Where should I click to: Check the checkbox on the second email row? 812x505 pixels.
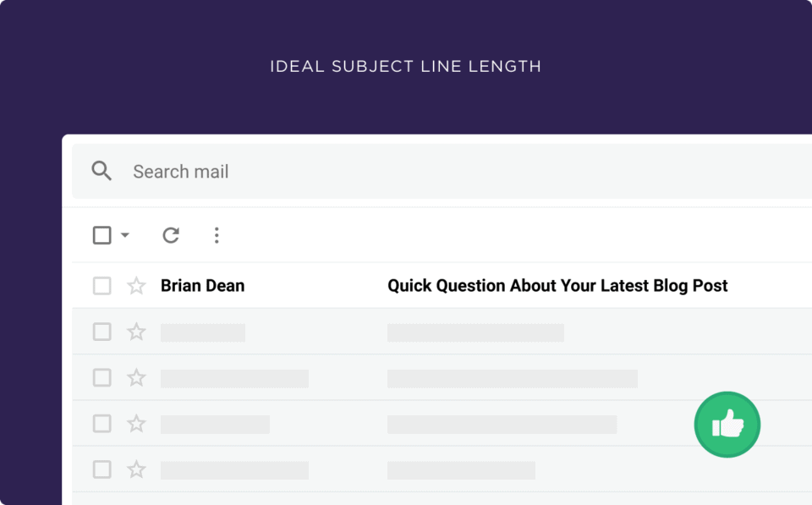(x=101, y=332)
